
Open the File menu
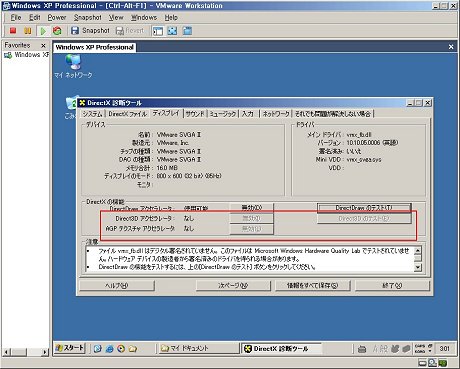click(x=16, y=17)
